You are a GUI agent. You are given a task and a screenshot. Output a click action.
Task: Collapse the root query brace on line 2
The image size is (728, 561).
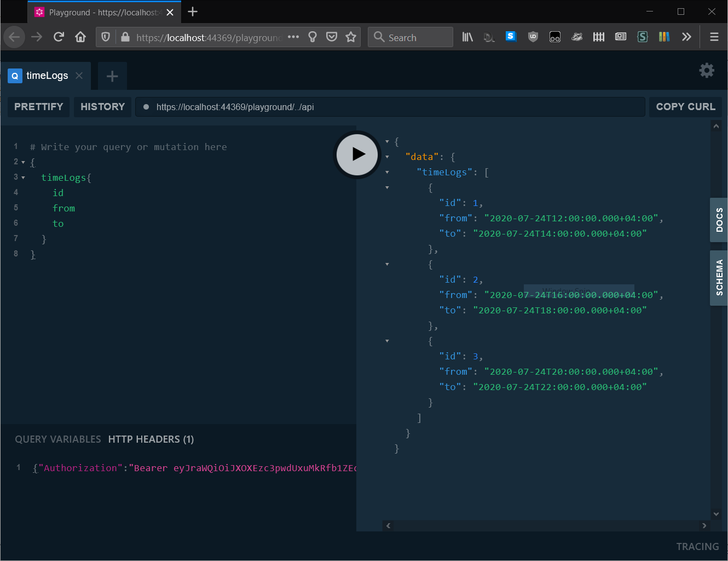point(23,162)
